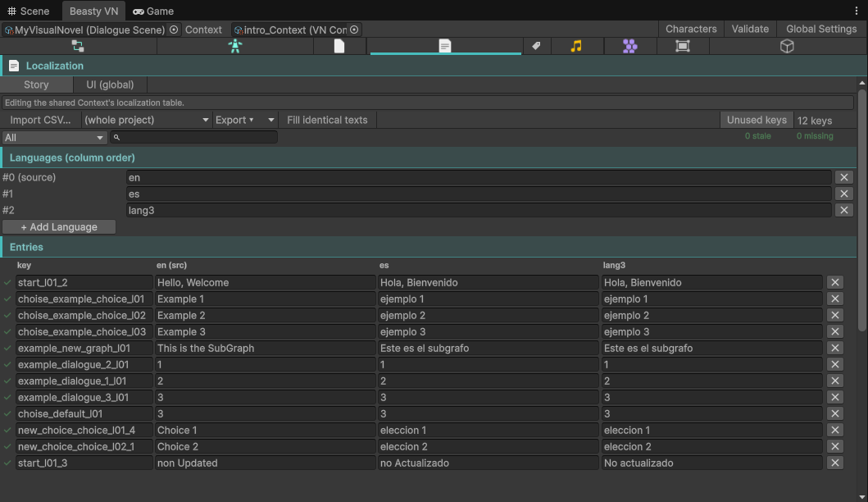Click scrollbar up arrow at top
This screenshot has height=502, width=868.
(862, 83)
